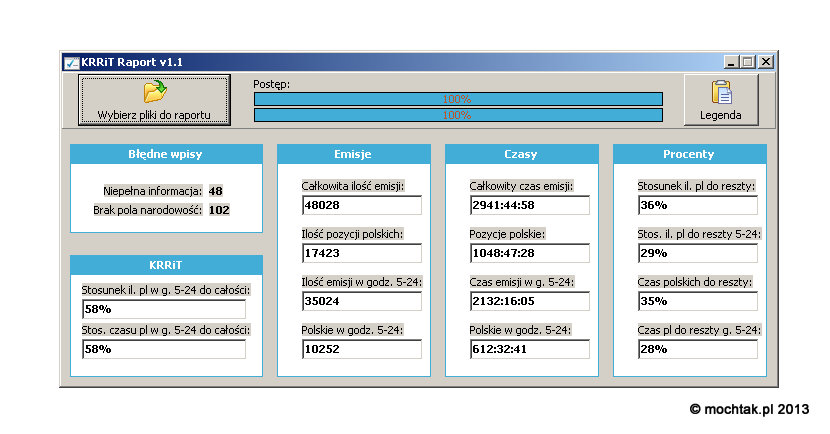Click the 'Stosunek il. pl do reszty:' label
The width and height of the screenshot is (830, 434).
pyautogui.click(x=696, y=186)
